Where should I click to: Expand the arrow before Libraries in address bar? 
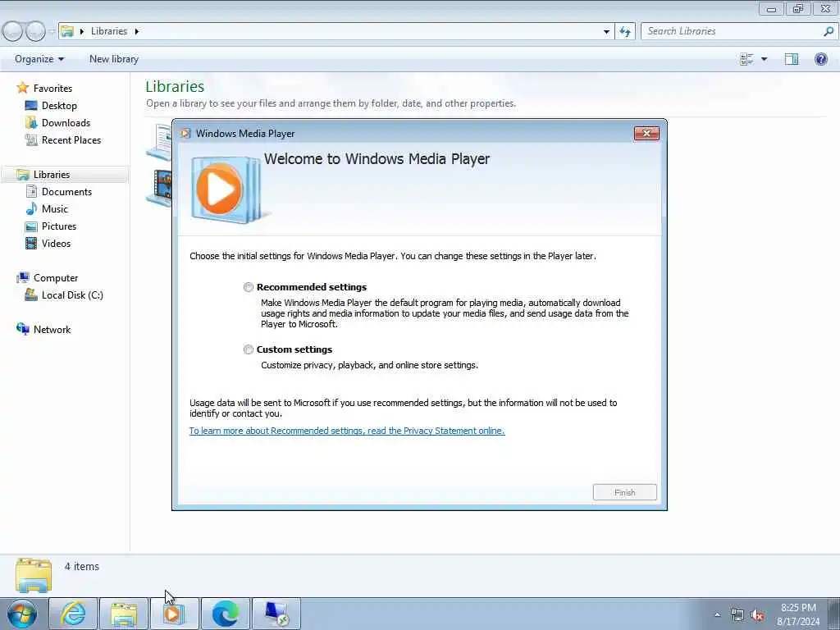click(x=82, y=32)
